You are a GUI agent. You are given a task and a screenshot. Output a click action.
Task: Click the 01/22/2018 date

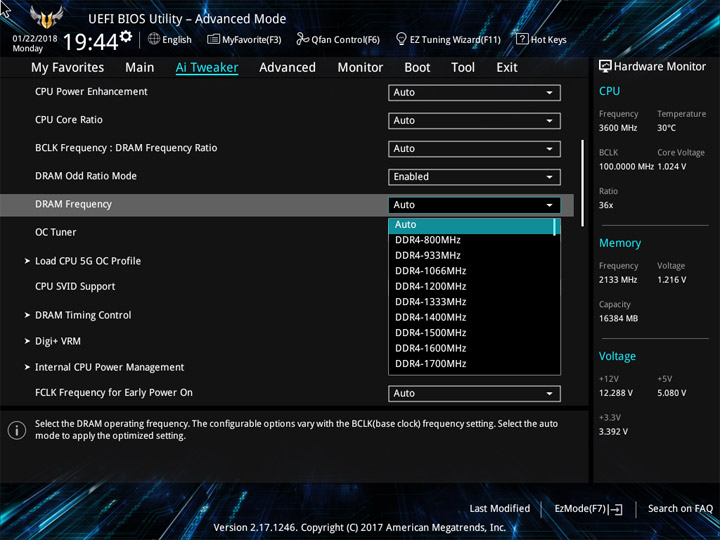[35, 39]
